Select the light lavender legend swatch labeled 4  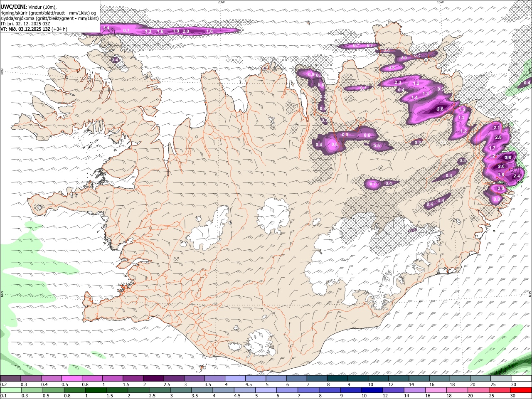235,379
